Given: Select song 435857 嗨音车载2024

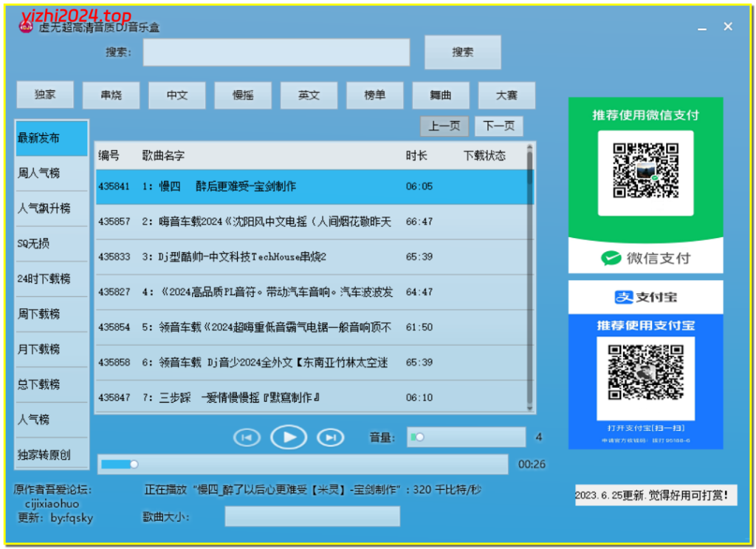Looking at the screenshot, I should [312, 222].
